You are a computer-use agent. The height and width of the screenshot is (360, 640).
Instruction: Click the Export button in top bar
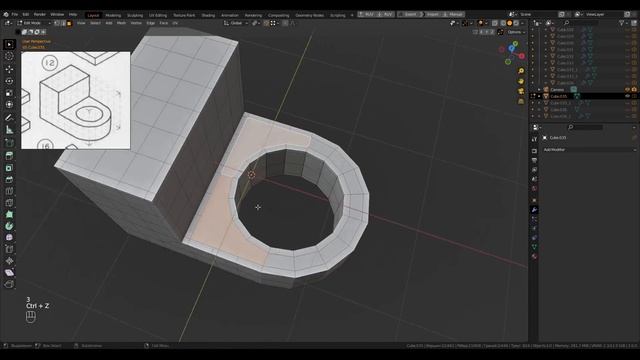[409, 14]
